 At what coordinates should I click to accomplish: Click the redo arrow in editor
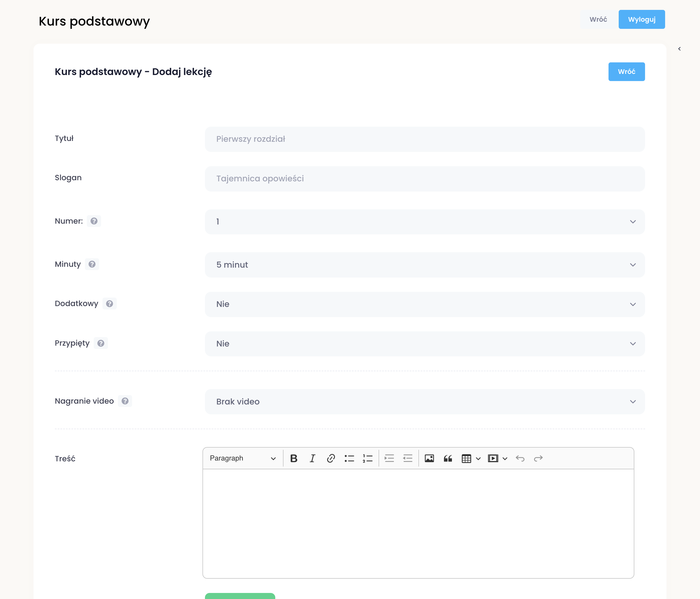538,459
